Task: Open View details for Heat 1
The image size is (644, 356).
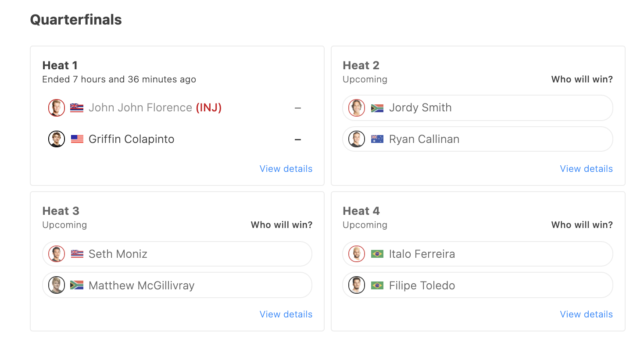Action: click(x=286, y=169)
